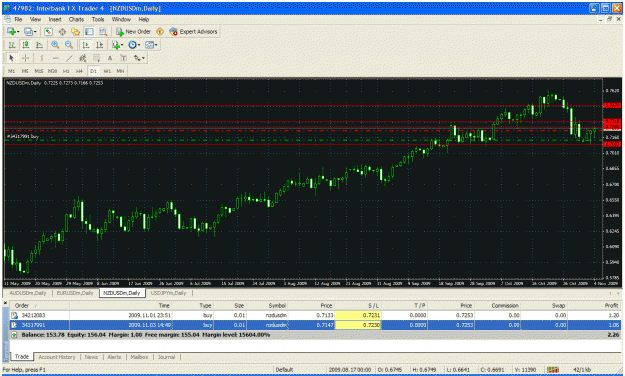The image size is (625, 376).
Task: Click the Arrows tool icon
Action: click(x=137, y=58)
